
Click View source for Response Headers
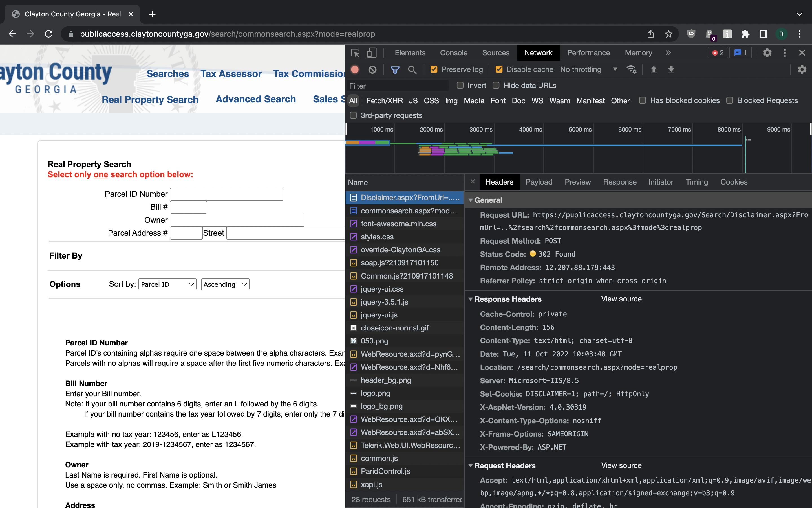(x=621, y=299)
